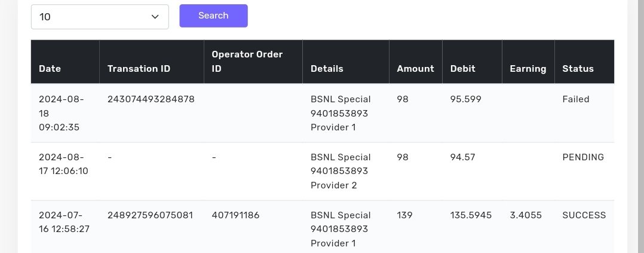Click transaction ID 248927596075081
The width and height of the screenshot is (644, 253).
[151, 215]
